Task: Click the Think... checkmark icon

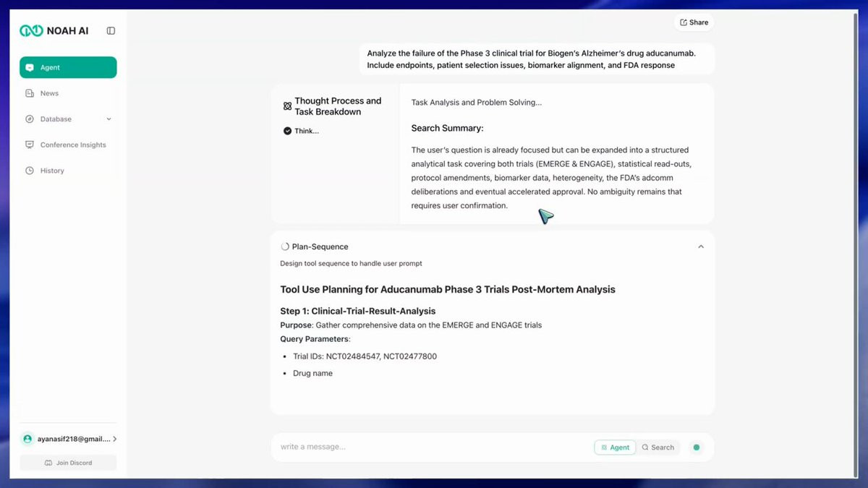Action: [x=287, y=131]
